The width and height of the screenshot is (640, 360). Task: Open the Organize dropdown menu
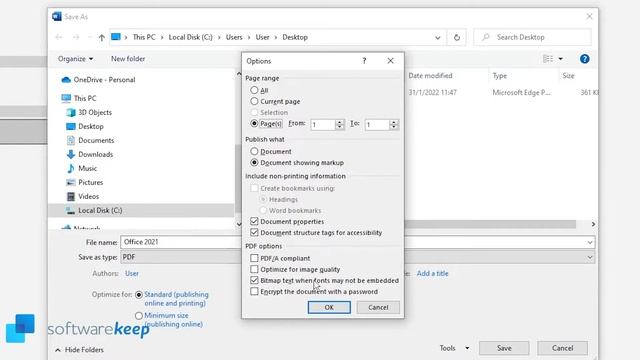(76, 59)
